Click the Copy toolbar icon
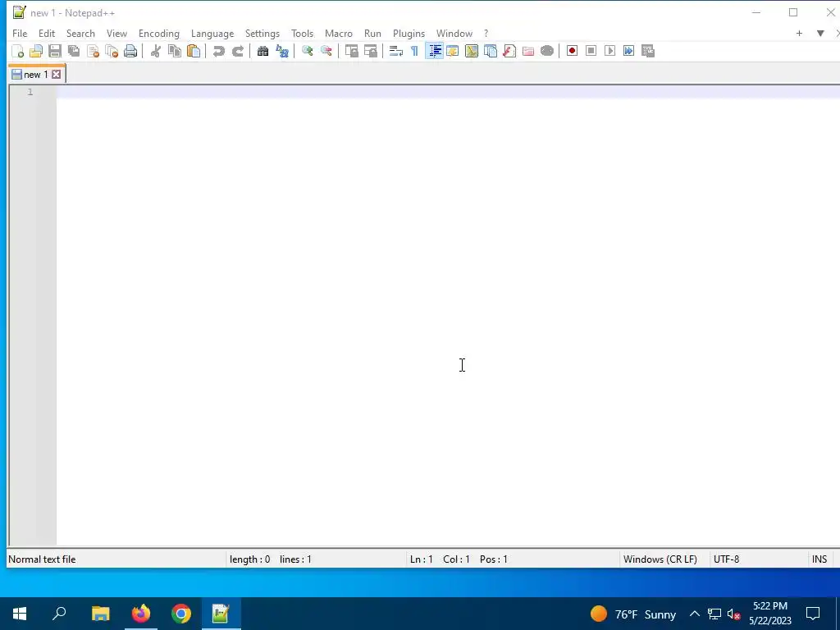The width and height of the screenshot is (840, 630). click(175, 51)
